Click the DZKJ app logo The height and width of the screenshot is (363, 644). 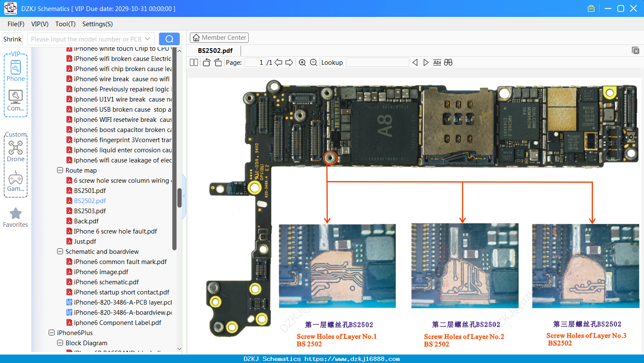(x=10, y=8)
